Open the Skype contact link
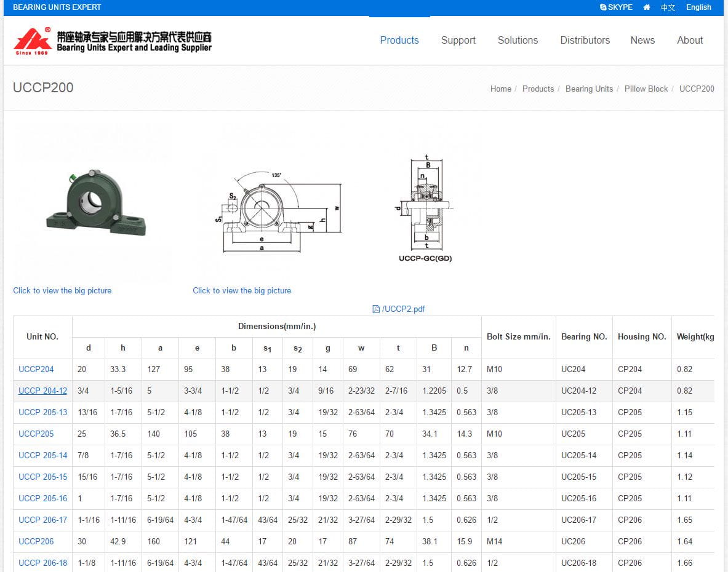The height and width of the screenshot is (572, 728). [x=616, y=7]
